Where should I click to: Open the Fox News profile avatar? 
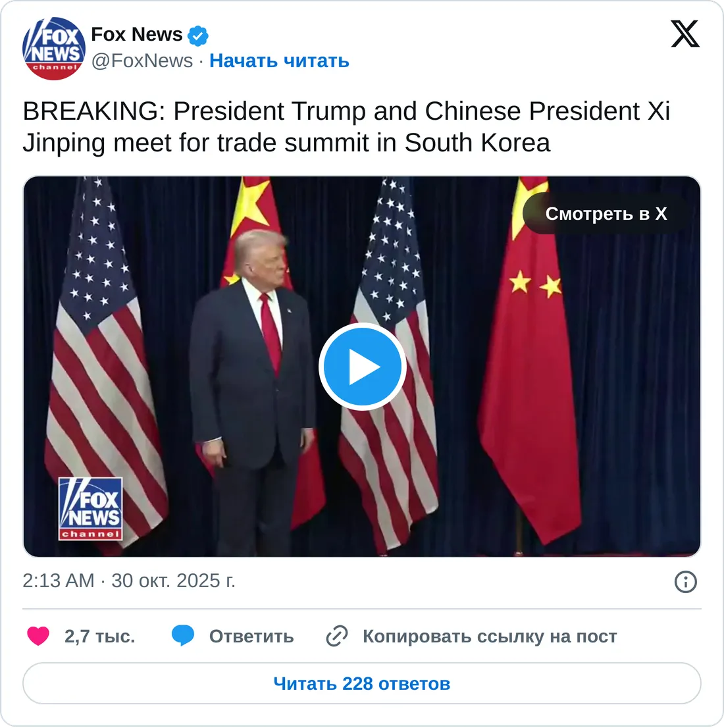click(54, 48)
